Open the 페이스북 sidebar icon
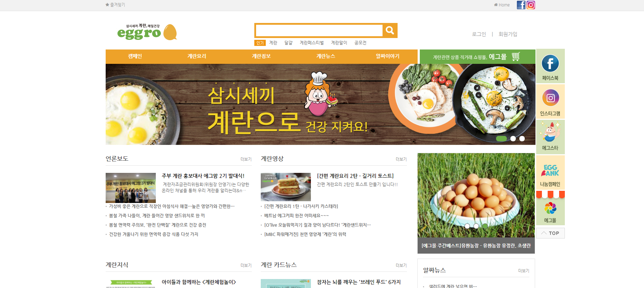This screenshot has height=288, width=644. [550, 66]
